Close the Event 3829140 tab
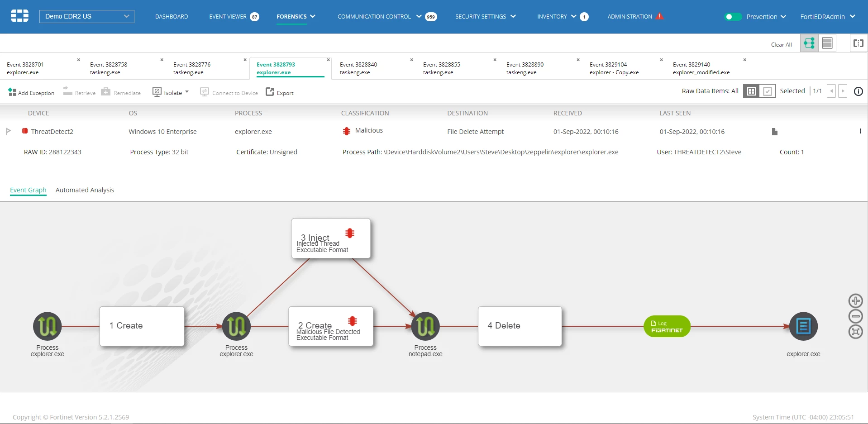This screenshot has width=868, height=424. pyautogui.click(x=745, y=60)
